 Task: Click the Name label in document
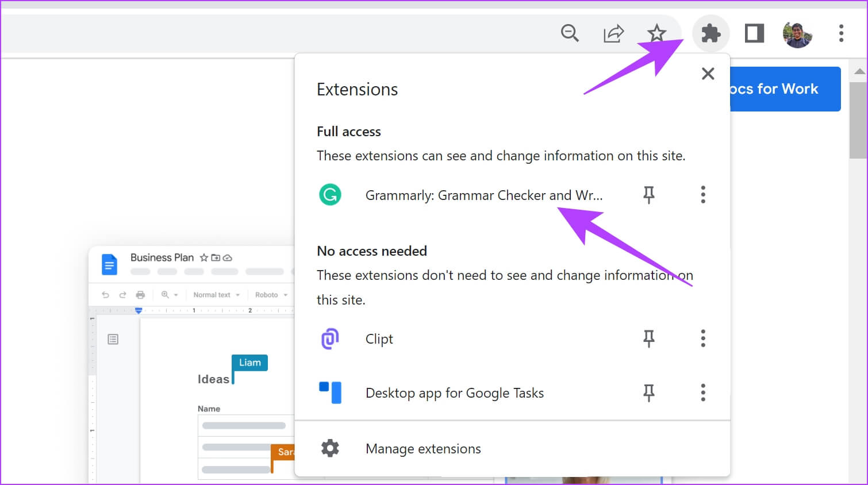[209, 409]
